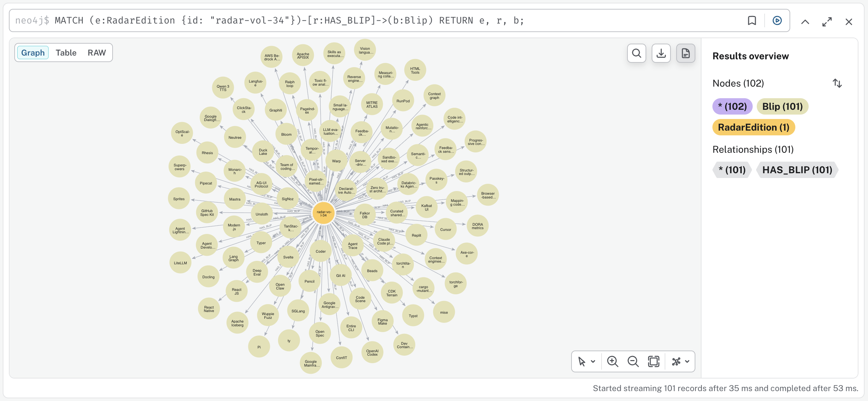This screenshot has width=868, height=401.
Task: Select the central radar-vol-34 node
Action: click(324, 213)
